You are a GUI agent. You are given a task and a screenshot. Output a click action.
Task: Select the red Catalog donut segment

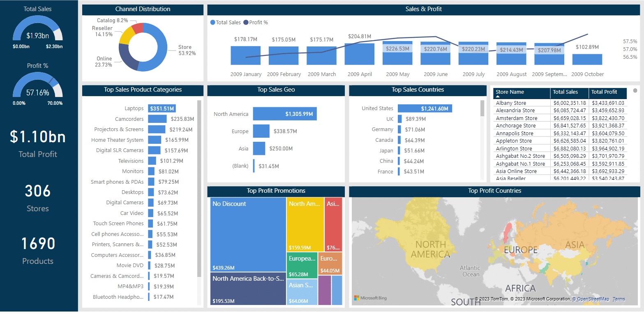point(138,28)
